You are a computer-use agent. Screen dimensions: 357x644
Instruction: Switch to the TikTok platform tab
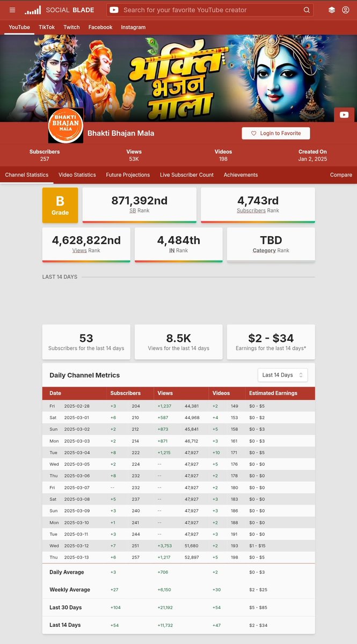coord(47,27)
